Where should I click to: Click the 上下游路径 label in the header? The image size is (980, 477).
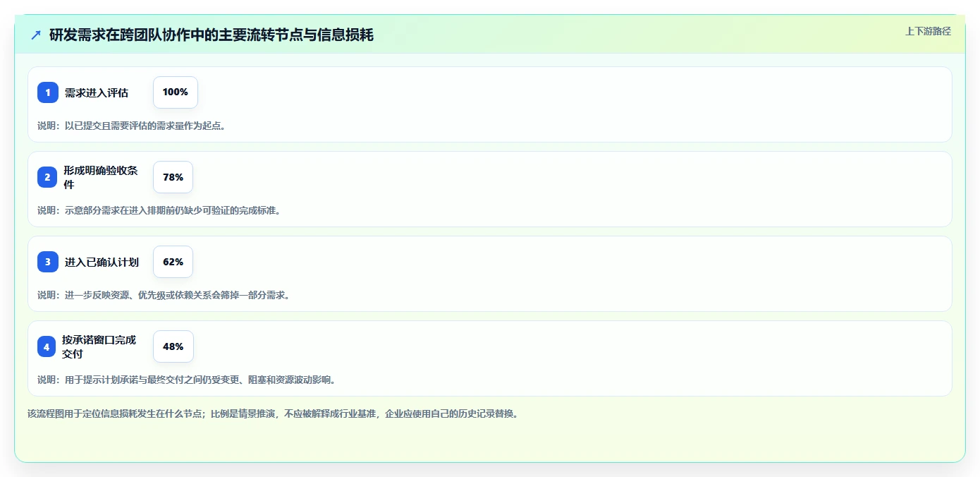tap(928, 31)
